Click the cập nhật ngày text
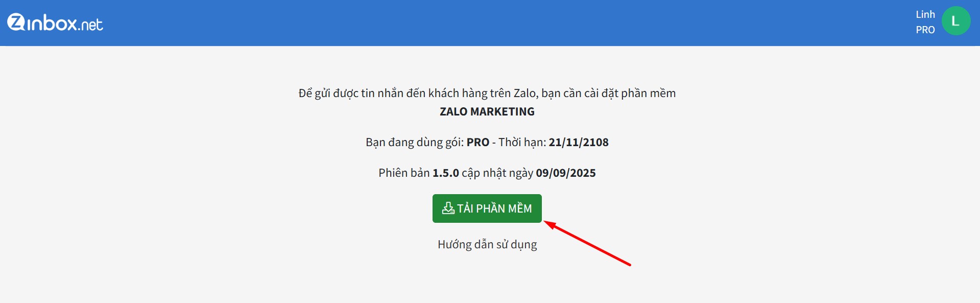The height and width of the screenshot is (303, 980). pyautogui.click(x=497, y=173)
